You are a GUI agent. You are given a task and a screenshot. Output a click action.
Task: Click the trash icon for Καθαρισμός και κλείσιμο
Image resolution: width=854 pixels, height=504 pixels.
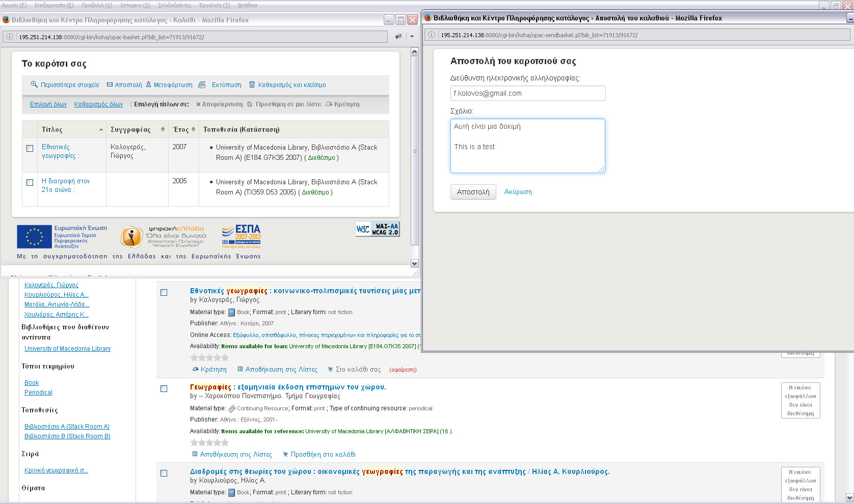tap(252, 85)
